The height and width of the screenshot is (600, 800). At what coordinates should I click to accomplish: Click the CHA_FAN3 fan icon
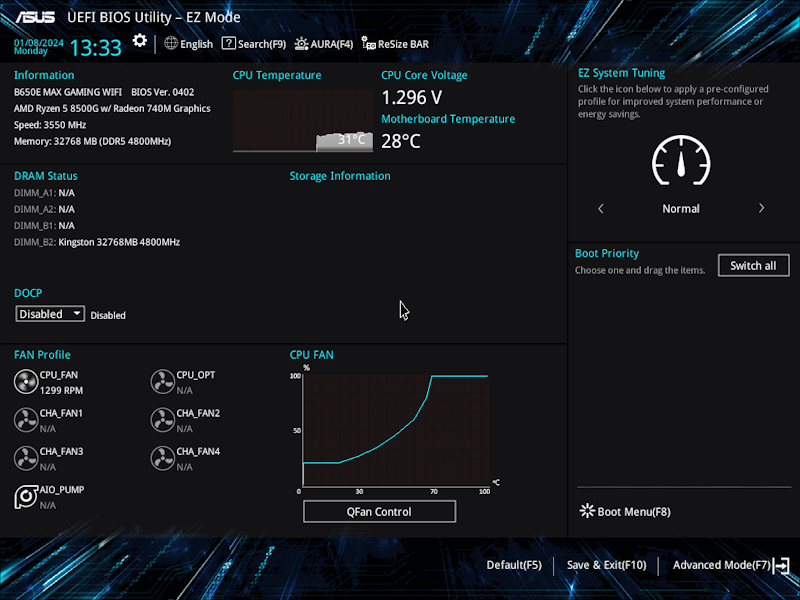pyautogui.click(x=26, y=458)
